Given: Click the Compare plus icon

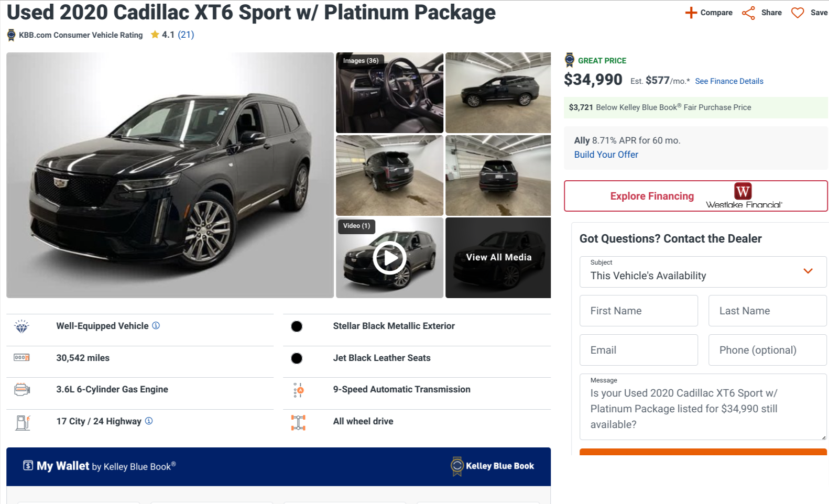Looking at the screenshot, I should tap(691, 13).
